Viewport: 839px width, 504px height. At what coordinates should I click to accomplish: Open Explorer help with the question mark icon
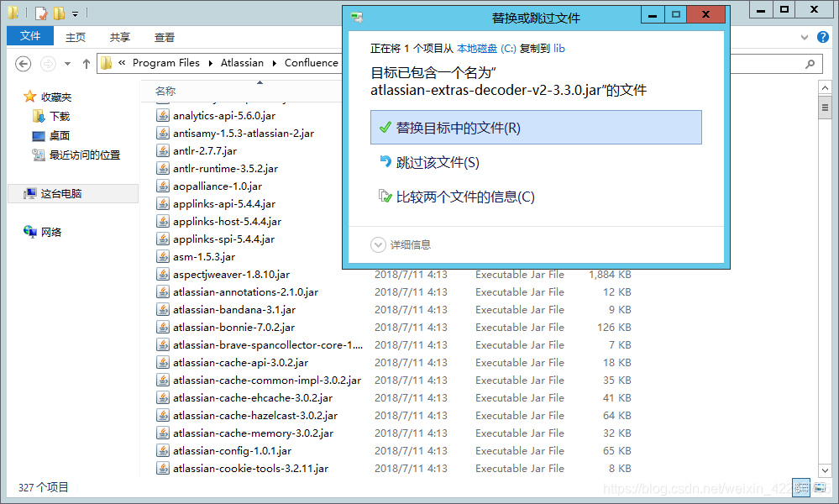tap(822, 37)
